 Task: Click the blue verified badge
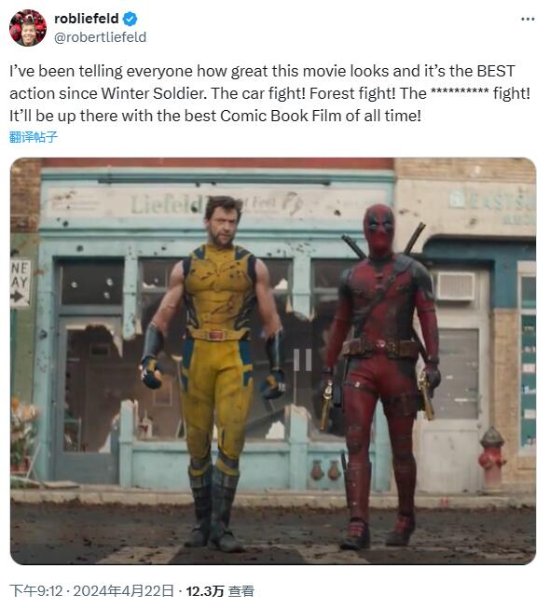pos(130,19)
